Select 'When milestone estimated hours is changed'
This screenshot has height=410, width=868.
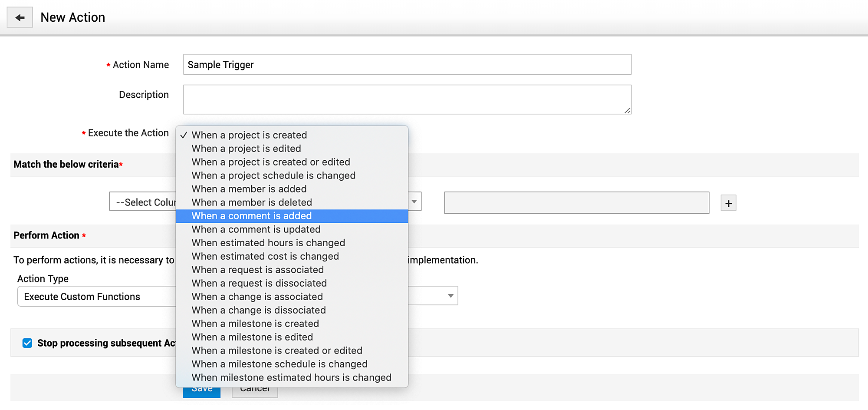tap(291, 377)
